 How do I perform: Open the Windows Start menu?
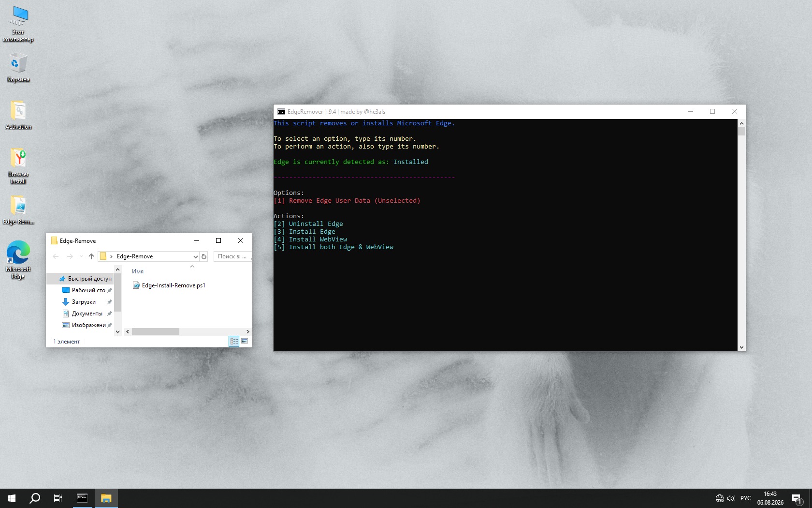point(12,498)
